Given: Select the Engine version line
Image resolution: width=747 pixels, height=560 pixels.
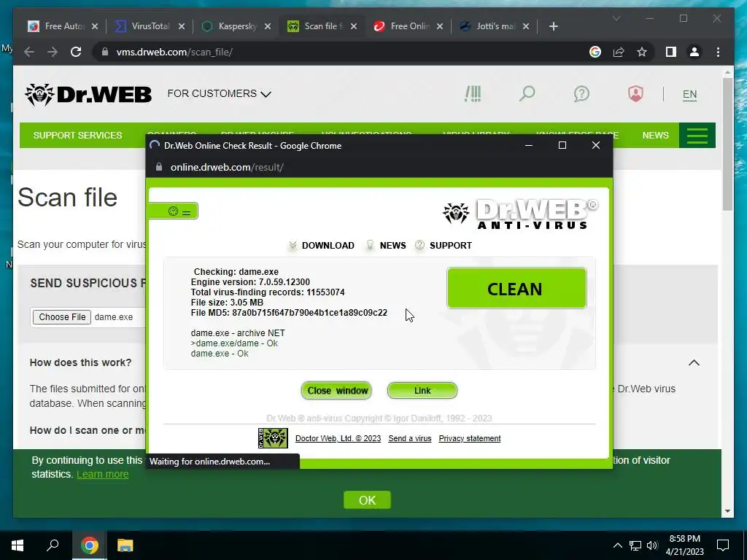Looking at the screenshot, I should coord(250,282).
